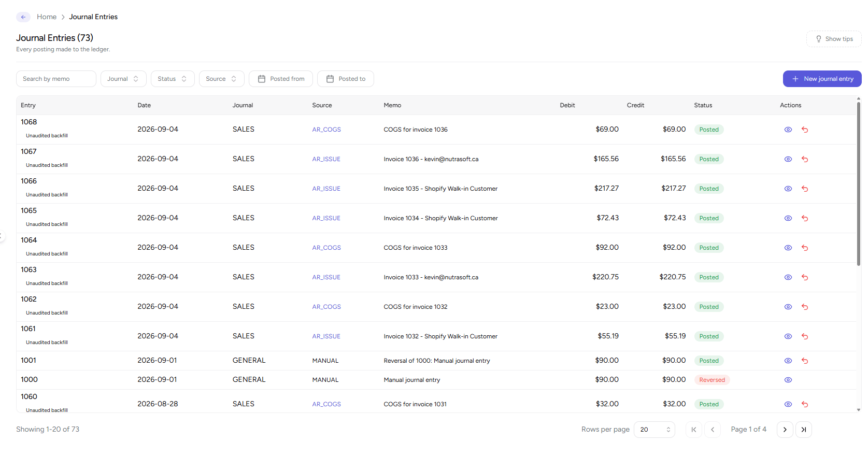Image resolution: width=868 pixels, height=470 pixels.
Task: Reverse journal entry 1064
Action: pos(805,248)
